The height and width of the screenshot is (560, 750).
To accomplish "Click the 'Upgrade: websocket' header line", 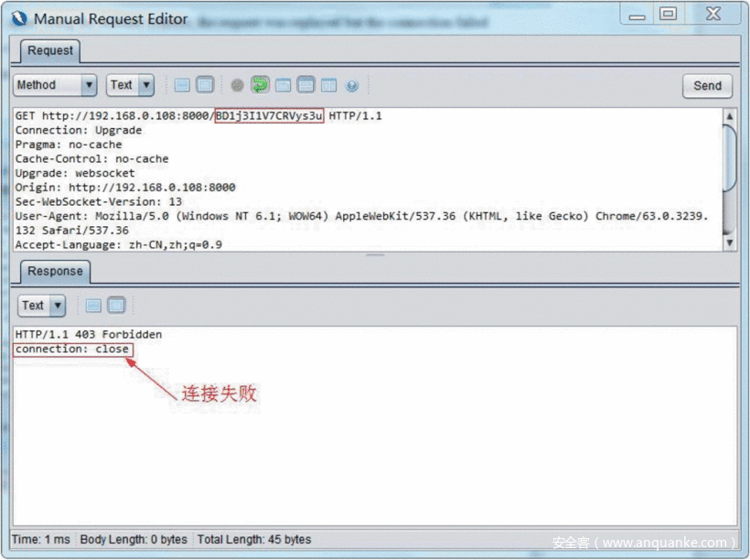I will coord(75,173).
